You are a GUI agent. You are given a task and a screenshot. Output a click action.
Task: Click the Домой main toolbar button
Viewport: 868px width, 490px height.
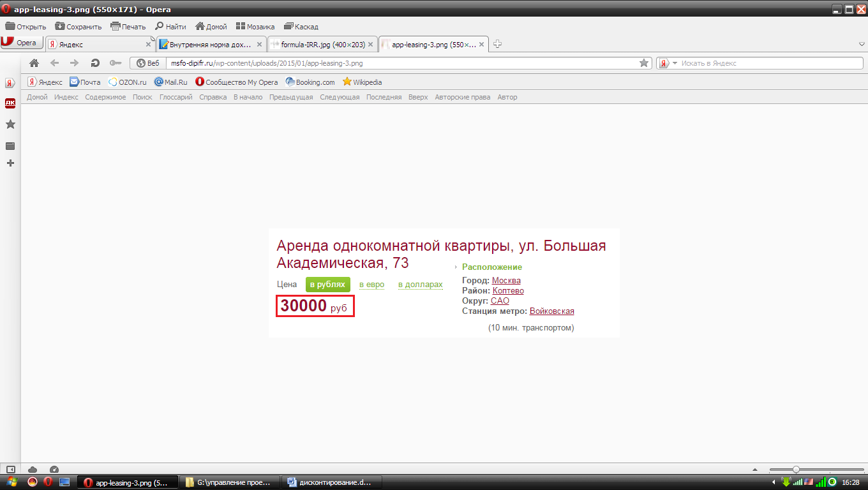(x=211, y=27)
